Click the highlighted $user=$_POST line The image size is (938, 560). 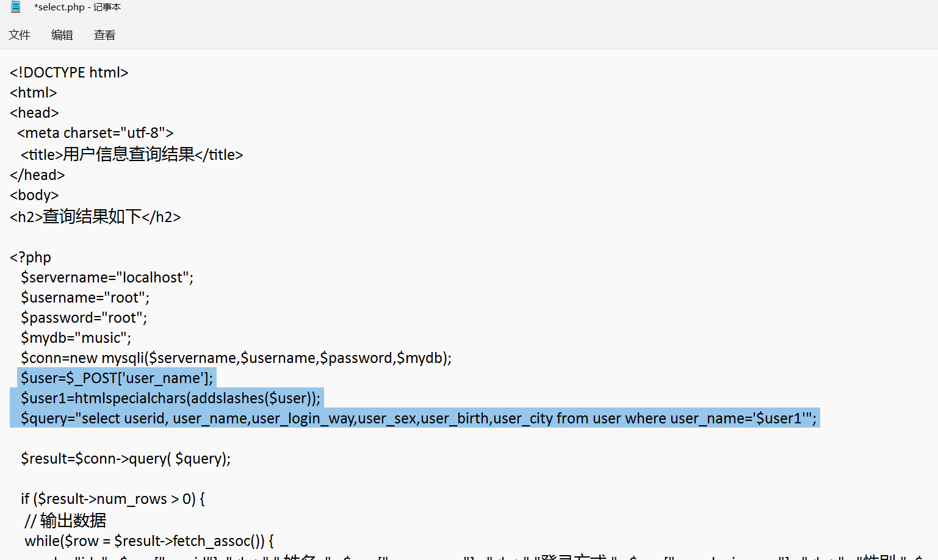click(x=117, y=378)
